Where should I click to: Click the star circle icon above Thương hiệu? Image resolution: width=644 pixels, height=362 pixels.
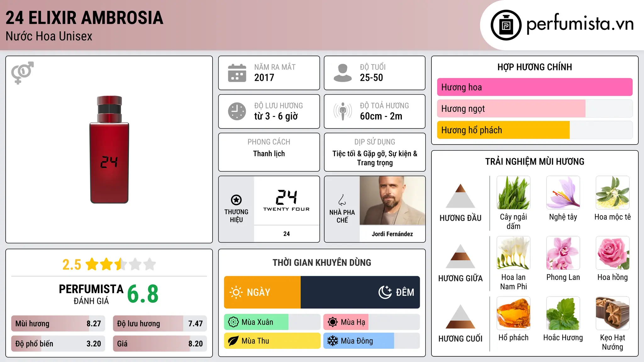(236, 200)
